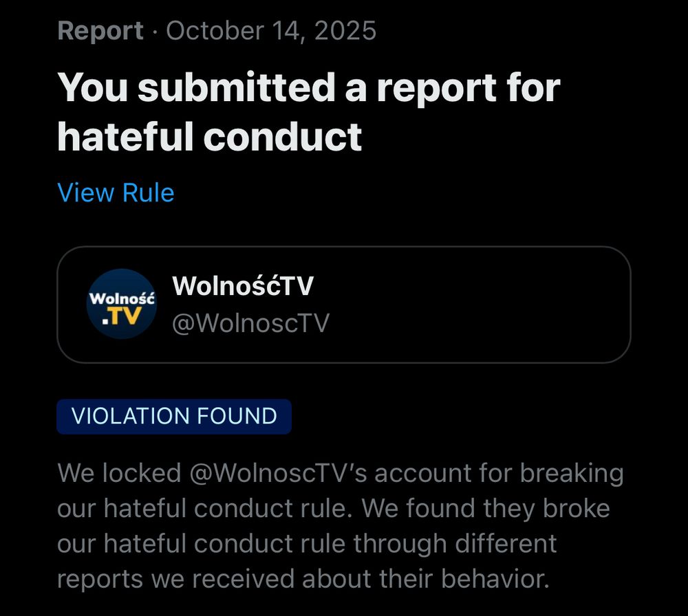Click the white Wolność text in logo
Viewport: 688px width, 616px height.
click(x=122, y=298)
